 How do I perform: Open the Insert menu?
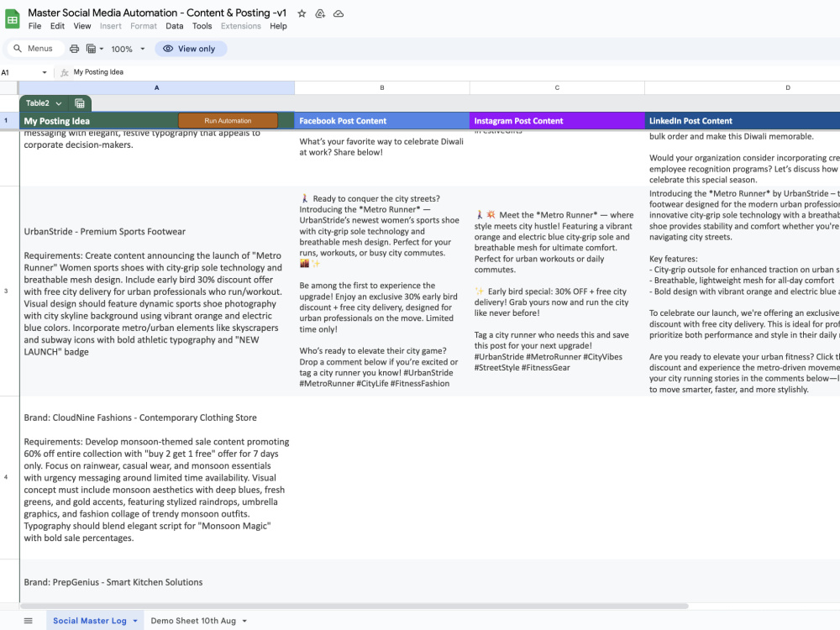click(x=110, y=26)
